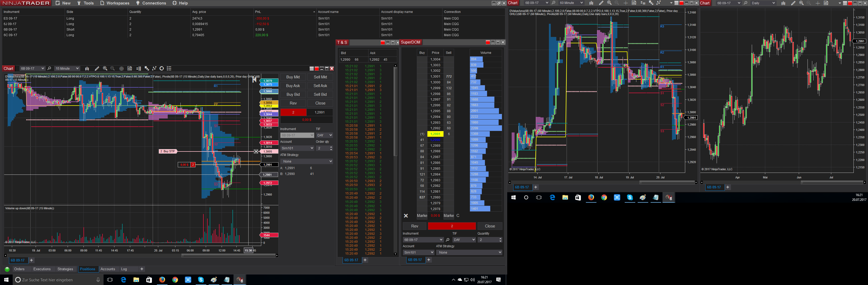Select the pencil drawing tool in 60 Minute chart
Screen dimensions: 868x285
[x=601, y=3]
